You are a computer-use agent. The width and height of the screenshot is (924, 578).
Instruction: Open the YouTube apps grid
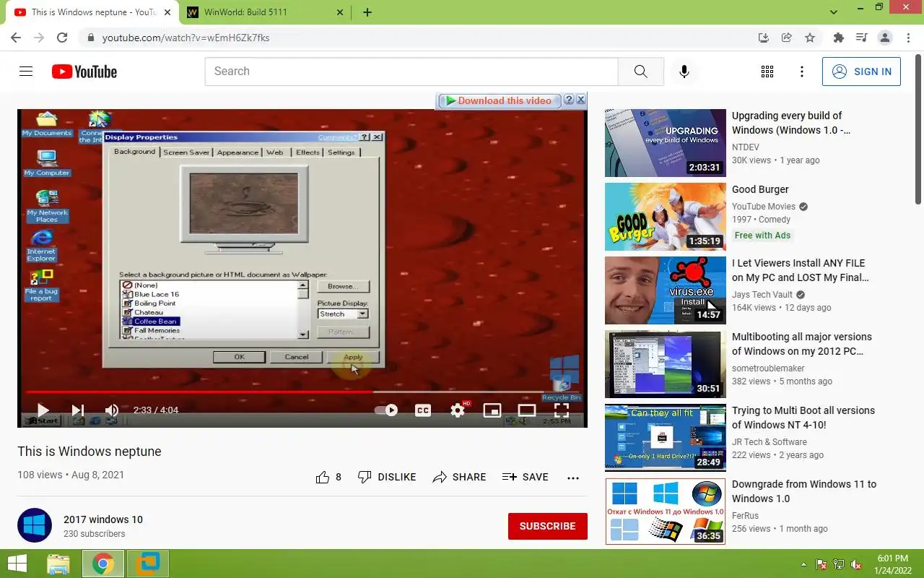(x=767, y=72)
